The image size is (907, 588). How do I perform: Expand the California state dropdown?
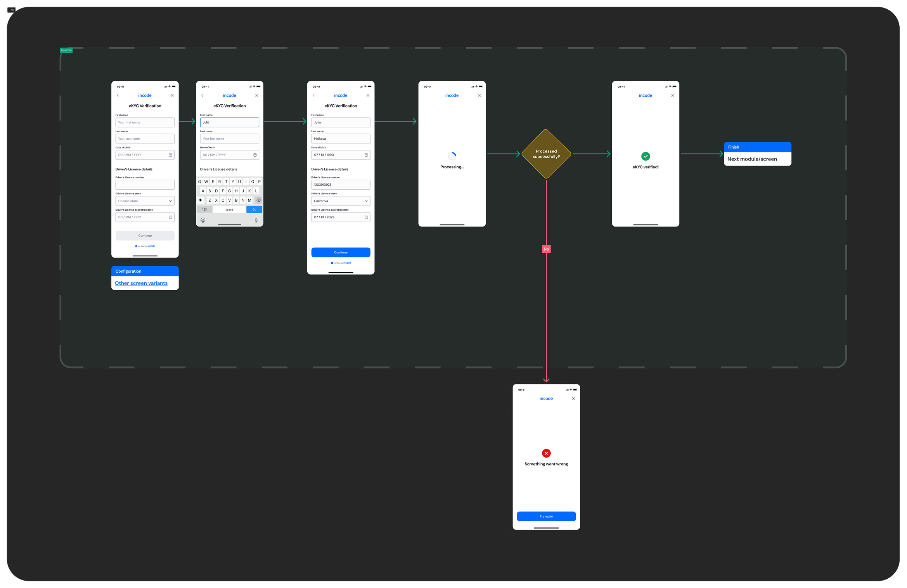341,201
